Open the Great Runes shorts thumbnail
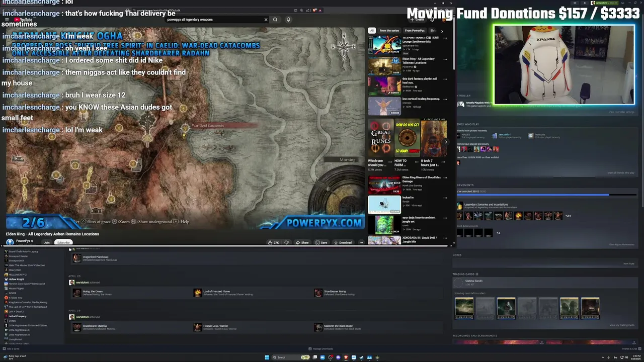 tap(381, 138)
